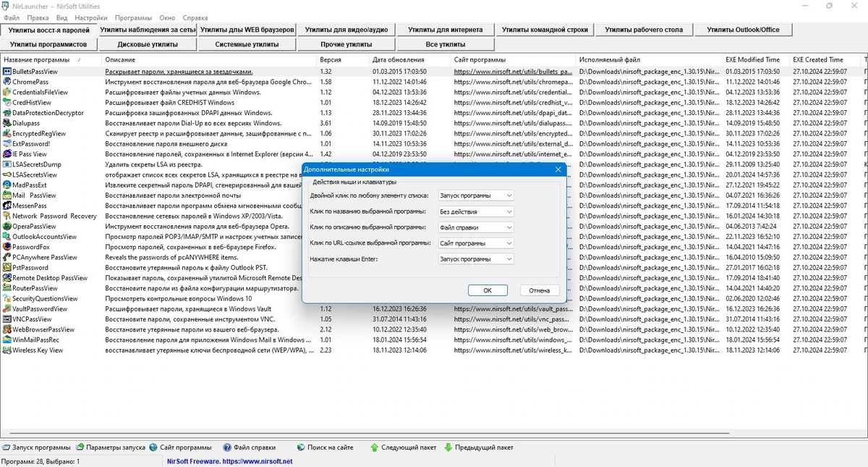Open dropdown for Клик по URL-ссылке
Image resolution: width=868 pixels, height=467 pixels.
(476, 243)
